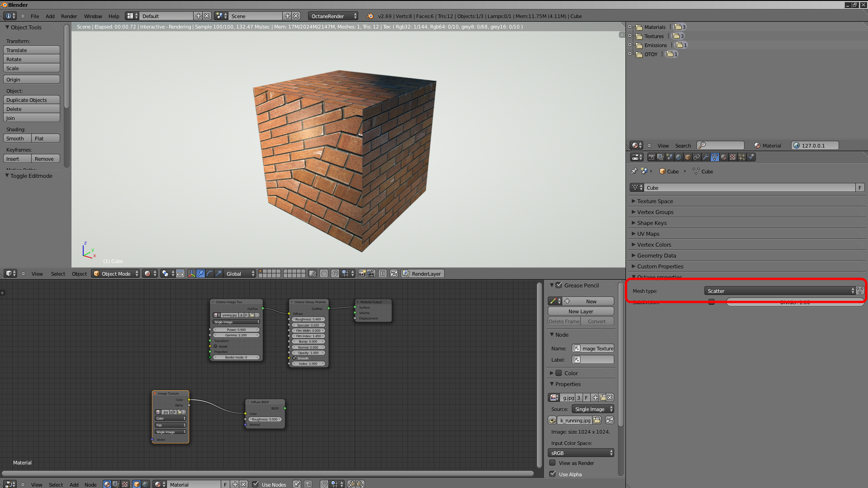Open the Object Data (mesh) properties tab
This screenshot has width=868, height=488.
715,157
